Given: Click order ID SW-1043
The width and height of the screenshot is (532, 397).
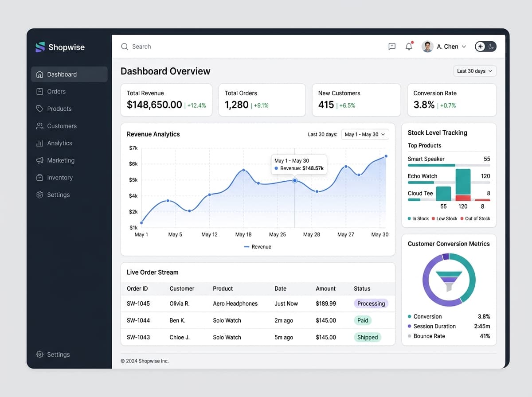Looking at the screenshot, I should pyautogui.click(x=138, y=337).
